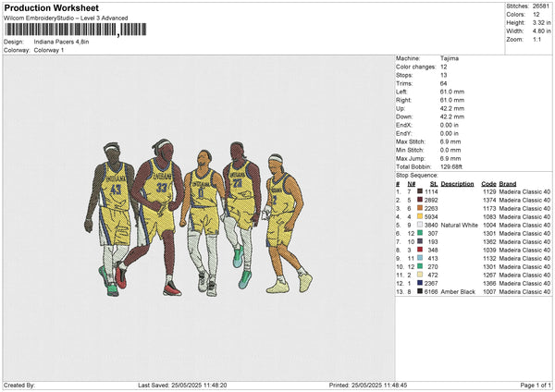Click the 'Code' column header
The image size is (555, 392).
[488, 184]
